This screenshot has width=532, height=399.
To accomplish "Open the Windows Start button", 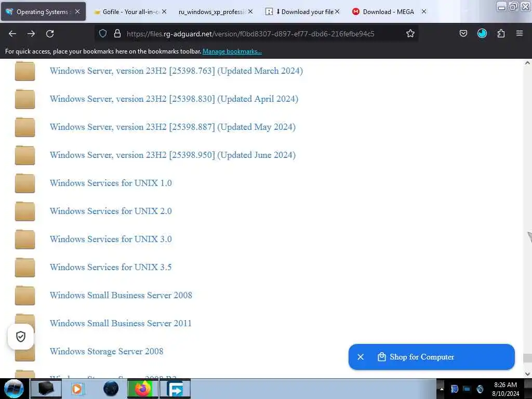I will [14, 389].
